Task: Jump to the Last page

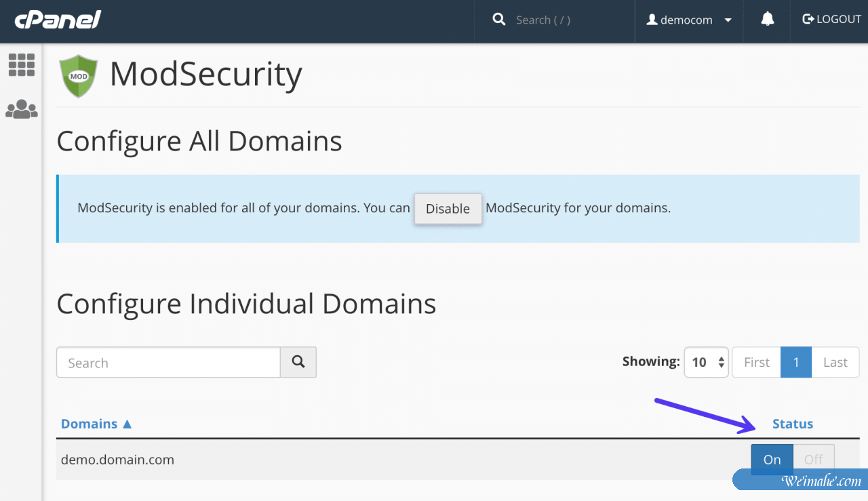Action: pos(835,362)
